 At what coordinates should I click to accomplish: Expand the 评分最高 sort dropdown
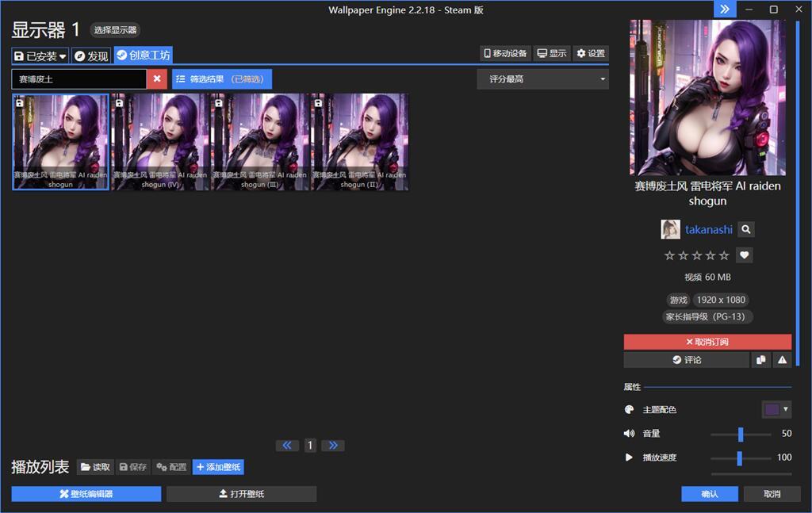(x=542, y=79)
